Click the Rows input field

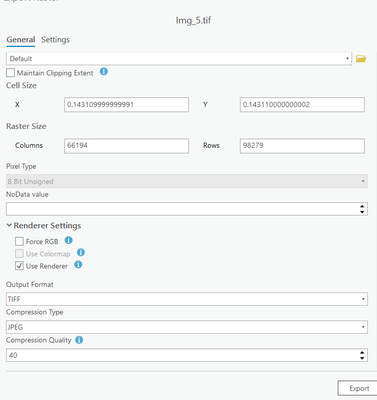click(x=302, y=146)
